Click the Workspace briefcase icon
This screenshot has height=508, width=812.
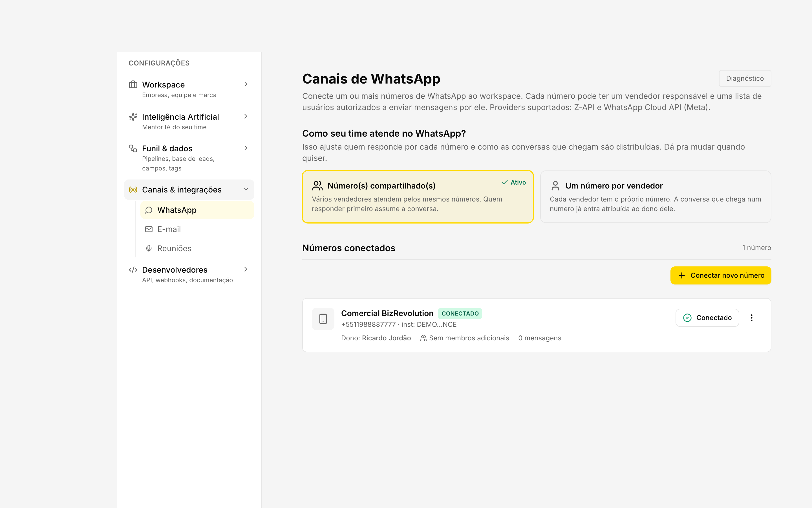[x=133, y=84]
